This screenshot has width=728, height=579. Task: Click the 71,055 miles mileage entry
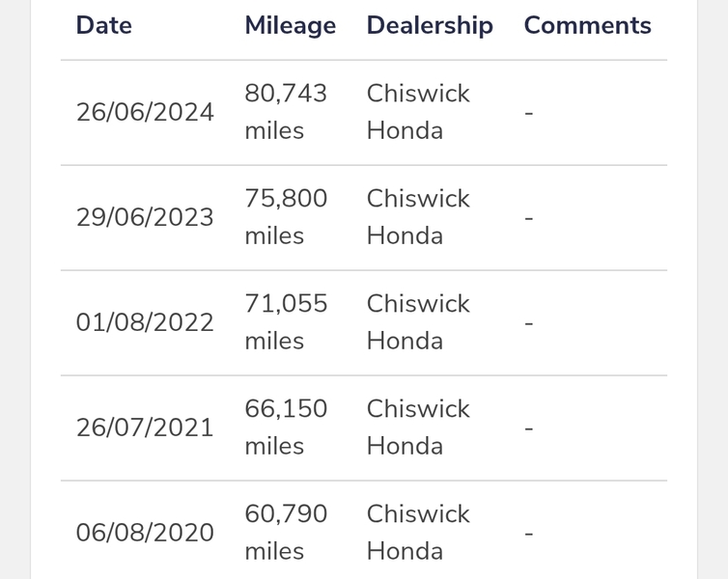(286, 322)
